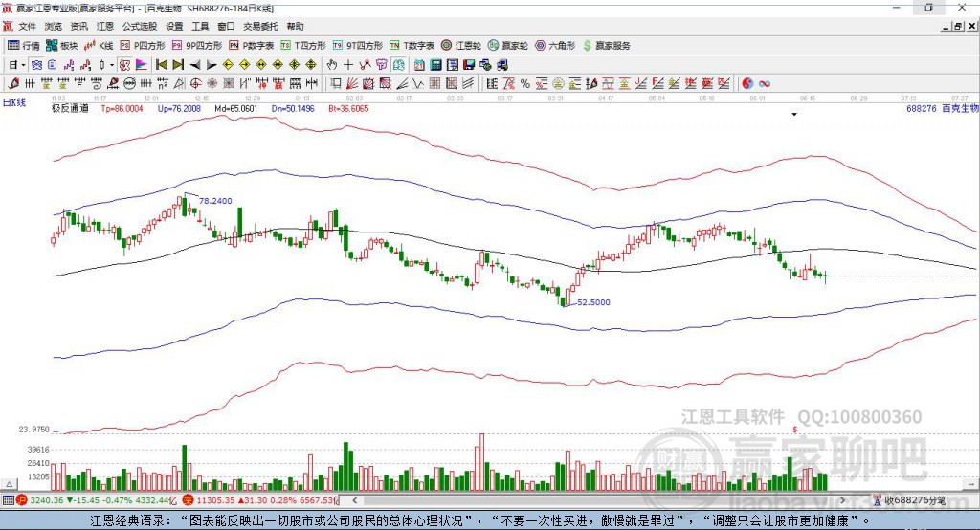Click the horizontal scrollbar left arrow
This screenshot has width=980, height=530.
pos(355,500)
